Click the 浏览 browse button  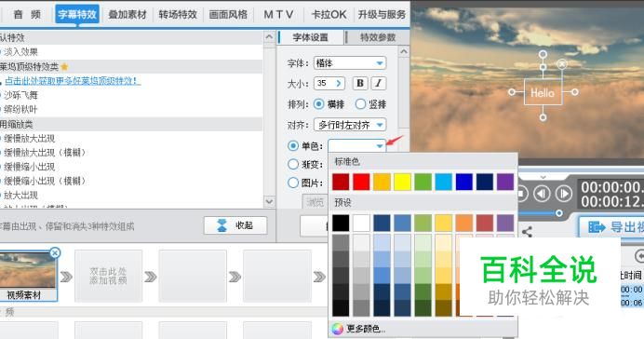315,202
